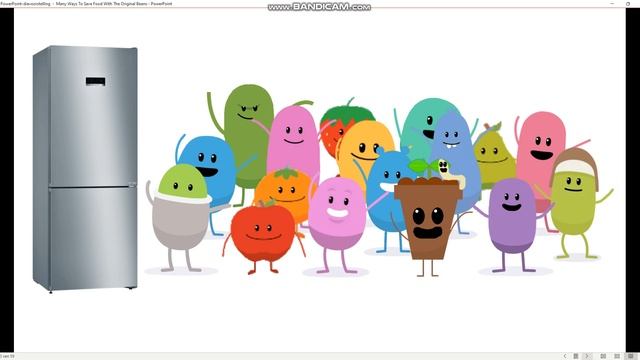Viewport: 640px width, 360px height.
Task: Maximize the PowerPoint slideshow window
Action: 628,3
